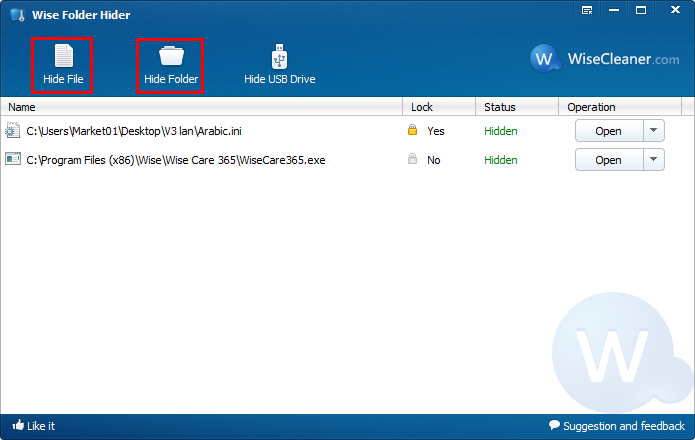Sort the list by the Name column header
Image resolution: width=695 pixels, height=440 pixels.
(201, 107)
